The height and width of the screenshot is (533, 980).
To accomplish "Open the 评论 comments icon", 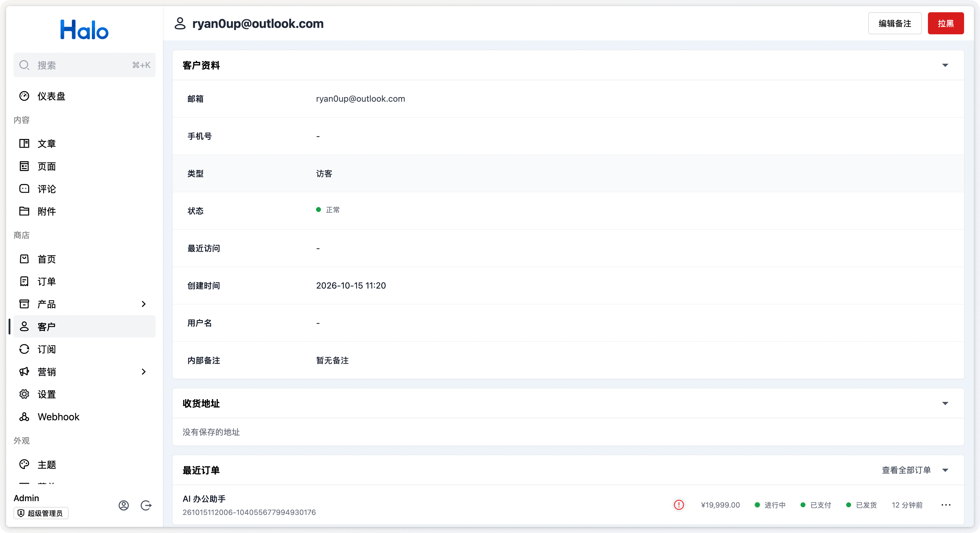I will (x=24, y=189).
